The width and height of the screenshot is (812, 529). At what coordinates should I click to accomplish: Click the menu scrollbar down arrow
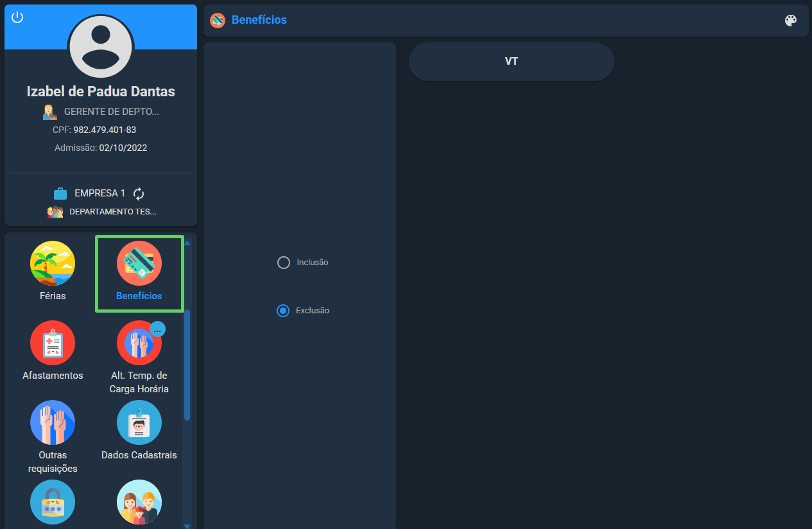[x=187, y=526]
